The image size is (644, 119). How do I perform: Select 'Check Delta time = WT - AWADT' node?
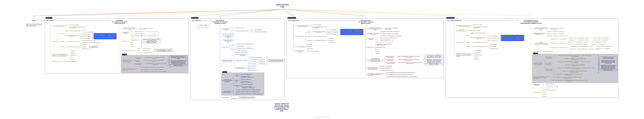tap(241, 61)
